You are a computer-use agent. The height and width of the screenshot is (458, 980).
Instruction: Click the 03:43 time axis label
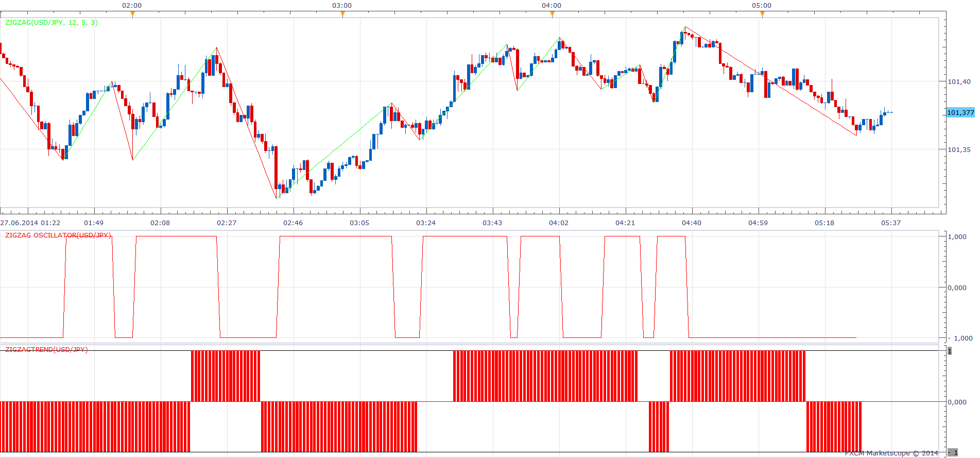(492, 223)
